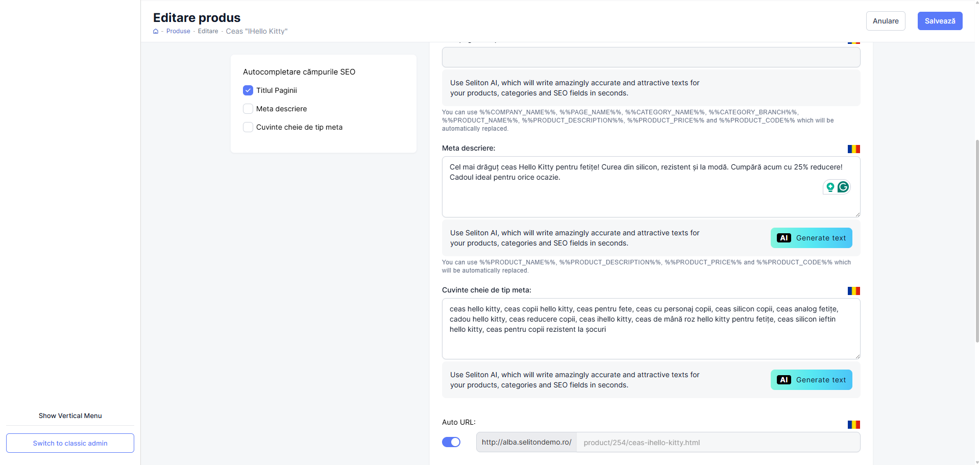Screen dimensions: 980x465
Task: Click Romanian flag beside Cuvinte cheie label
Action: 853,291
